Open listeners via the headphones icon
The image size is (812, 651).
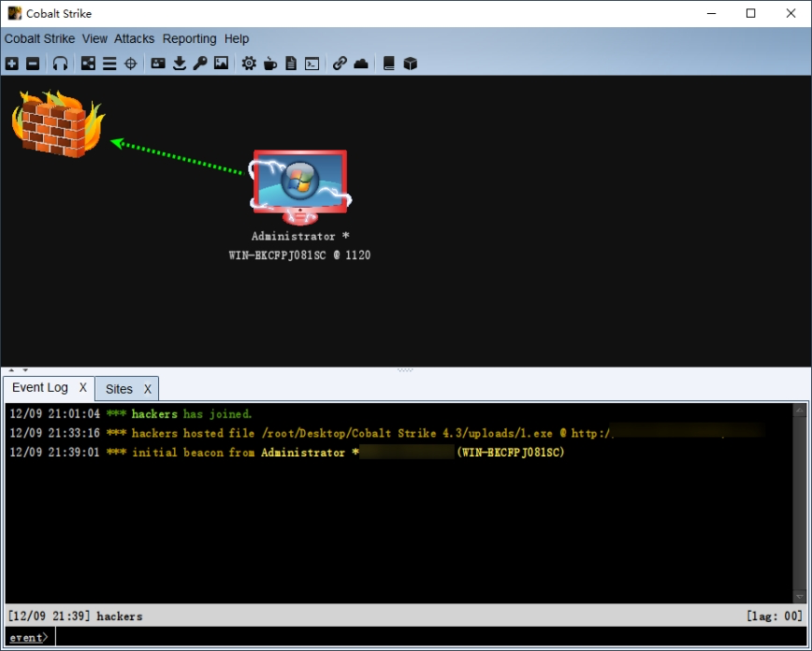60,64
